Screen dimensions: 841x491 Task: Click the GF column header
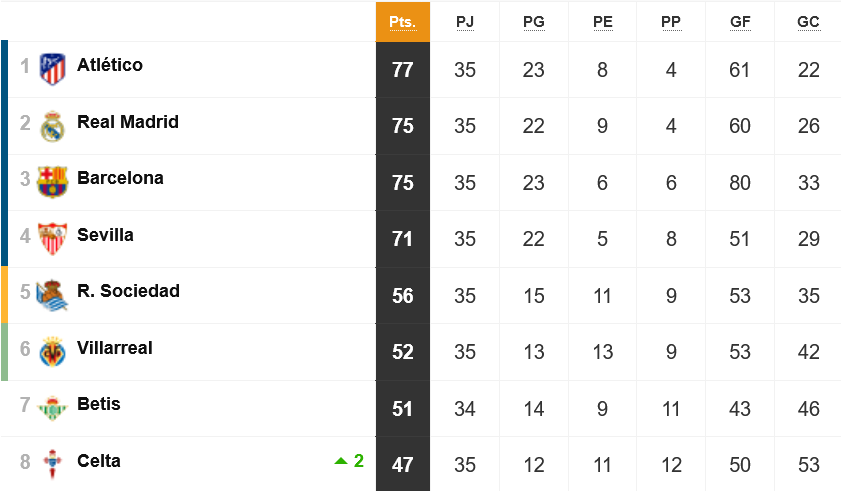click(740, 22)
